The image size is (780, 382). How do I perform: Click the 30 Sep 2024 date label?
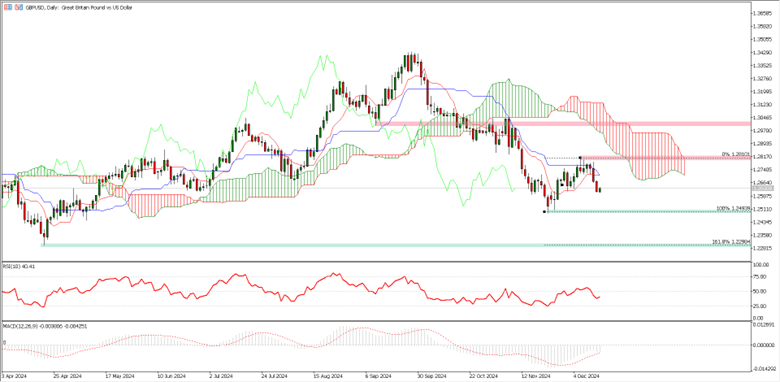(431, 376)
